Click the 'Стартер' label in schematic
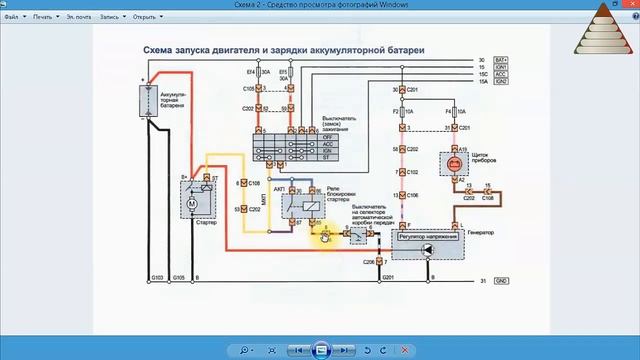This screenshot has height=360, width=640. pos(206,223)
